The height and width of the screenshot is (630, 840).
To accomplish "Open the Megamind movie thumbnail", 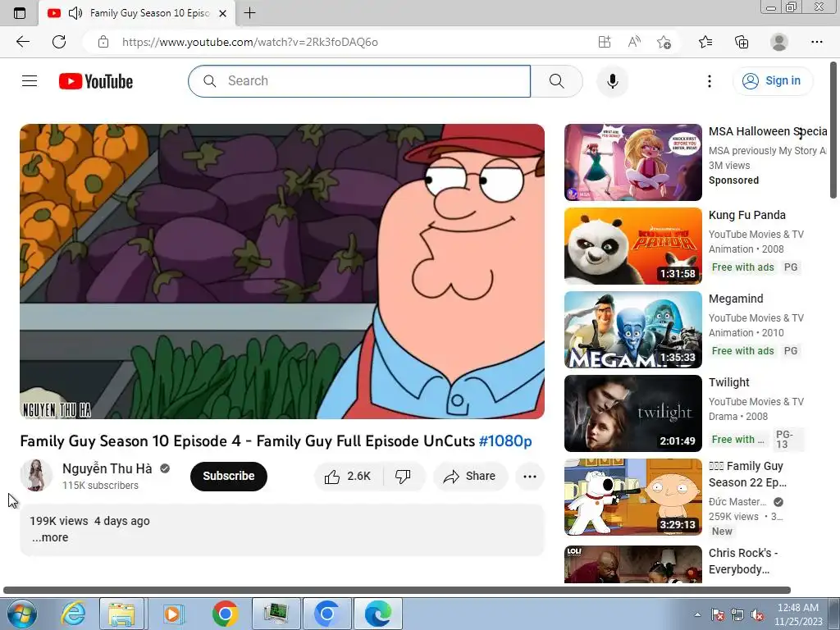I will click(633, 330).
